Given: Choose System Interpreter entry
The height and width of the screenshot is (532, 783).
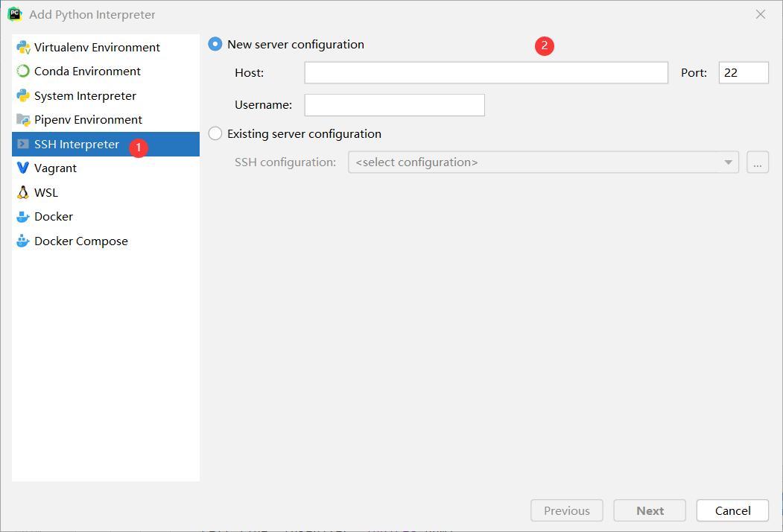Looking at the screenshot, I should point(106,95).
